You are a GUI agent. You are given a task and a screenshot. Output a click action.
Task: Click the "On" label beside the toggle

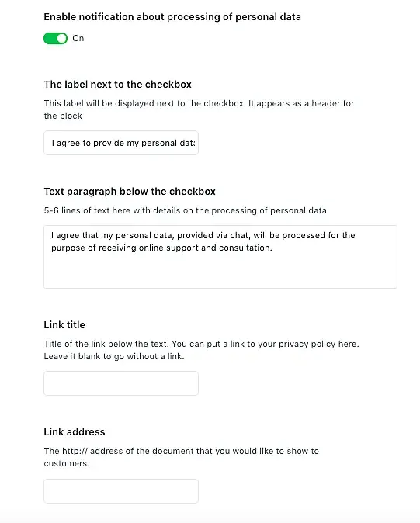click(x=78, y=38)
